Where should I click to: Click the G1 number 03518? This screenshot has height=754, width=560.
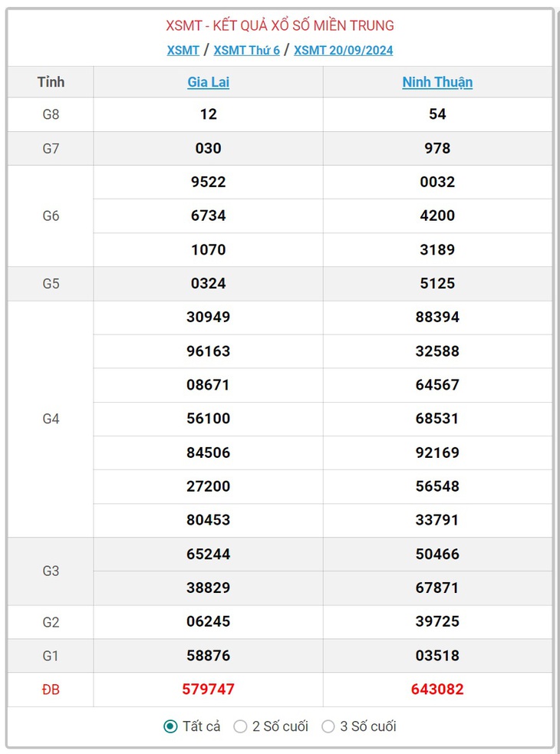click(437, 655)
